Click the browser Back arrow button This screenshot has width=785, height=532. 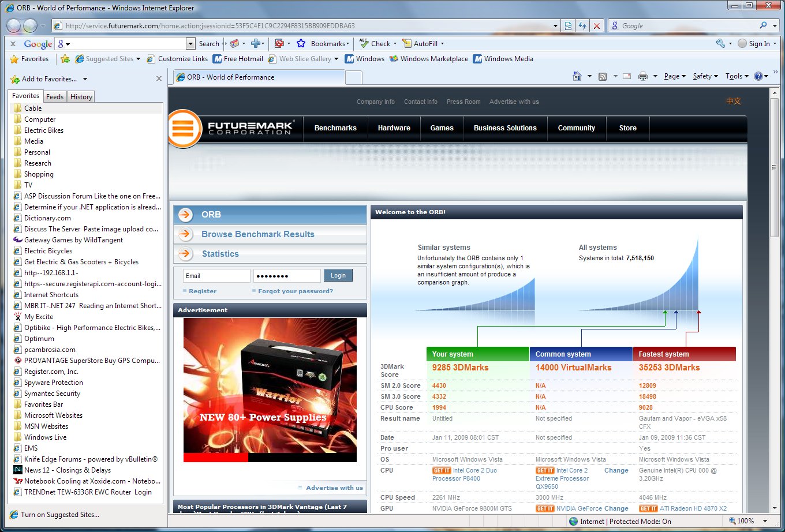click(14, 25)
